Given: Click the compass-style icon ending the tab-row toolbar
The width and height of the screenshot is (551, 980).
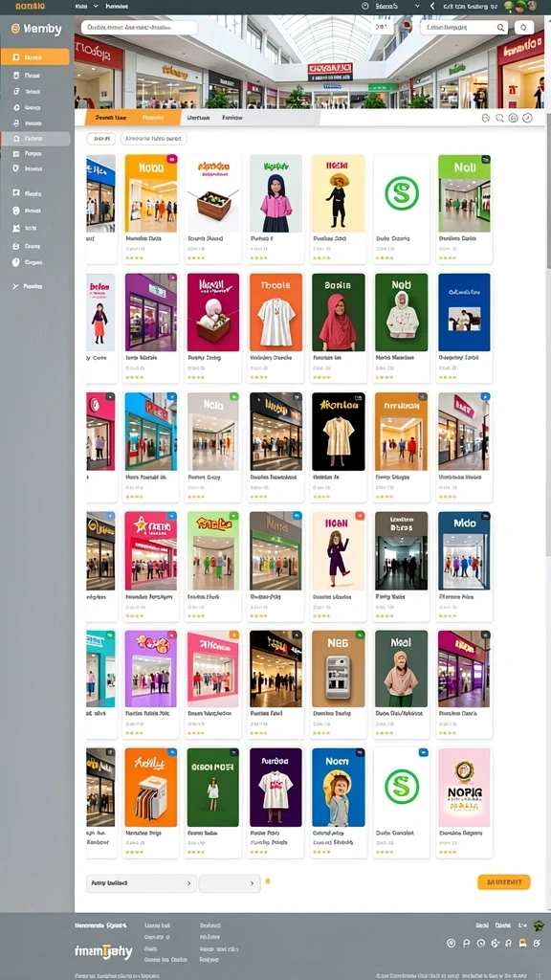Looking at the screenshot, I should pyautogui.click(x=527, y=118).
